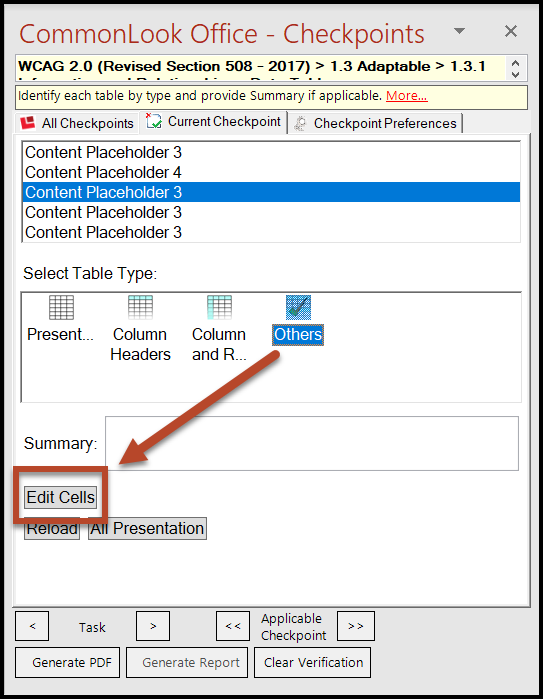The image size is (543, 699).
Task: Step up the checkpoint breadcrumb spinner
Action: point(516,63)
